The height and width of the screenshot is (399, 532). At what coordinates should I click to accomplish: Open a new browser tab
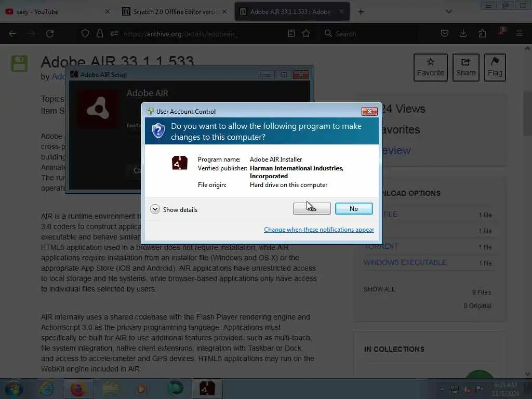tap(361, 12)
